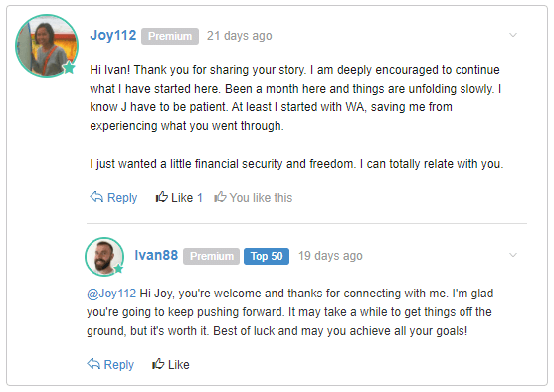Click the reply arrow icon under Ivan88's comment
Image resolution: width=554 pixels, height=392 pixels.
pyautogui.click(x=93, y=364)
